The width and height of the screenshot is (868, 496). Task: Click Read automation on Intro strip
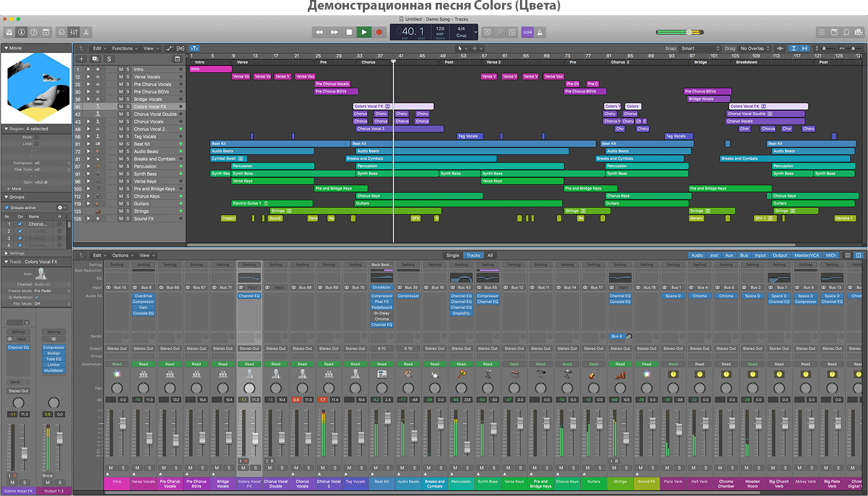click(x=117, y=364)
